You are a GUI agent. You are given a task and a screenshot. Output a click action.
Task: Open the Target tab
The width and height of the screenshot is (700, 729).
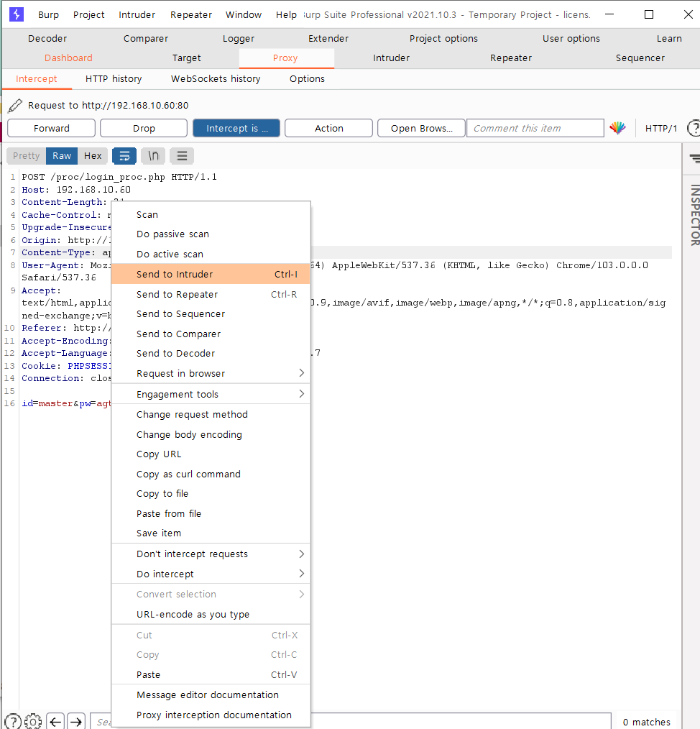click(x=187, y=58)
